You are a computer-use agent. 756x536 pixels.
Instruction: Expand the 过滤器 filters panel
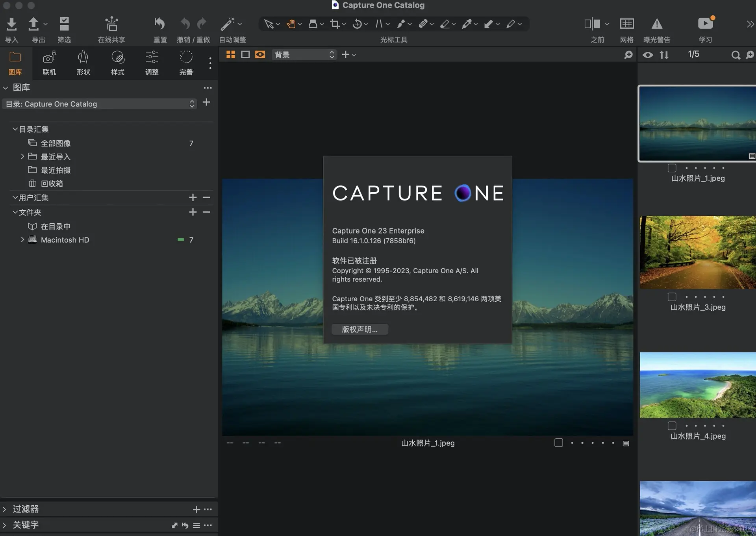(5, 509)
